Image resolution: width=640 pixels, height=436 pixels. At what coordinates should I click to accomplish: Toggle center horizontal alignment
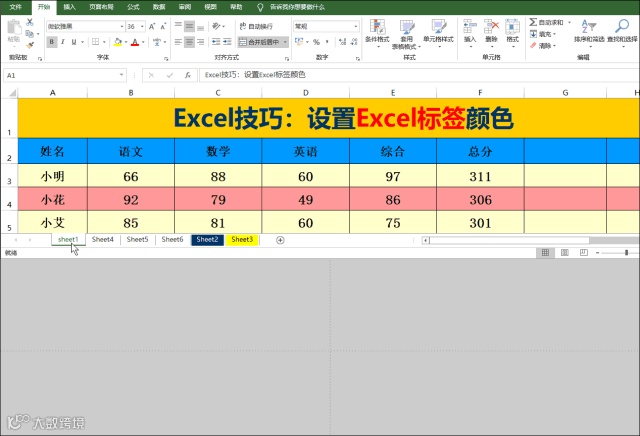(x=189, y=42)
